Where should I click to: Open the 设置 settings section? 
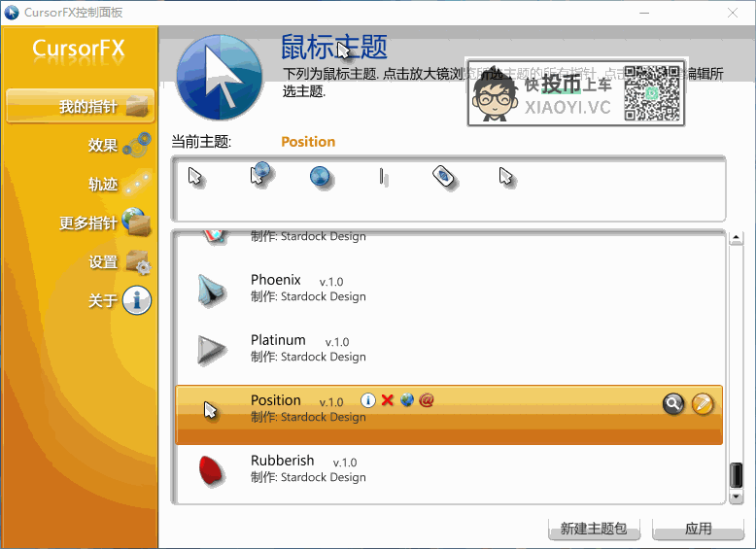pyautogui.click(x=103, y=261)
